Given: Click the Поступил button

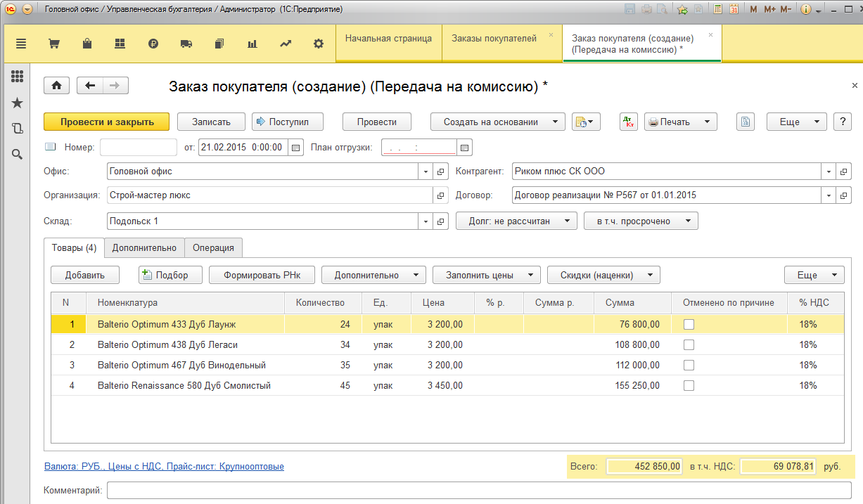Looking at the screenshot, I should pos(288,122).
